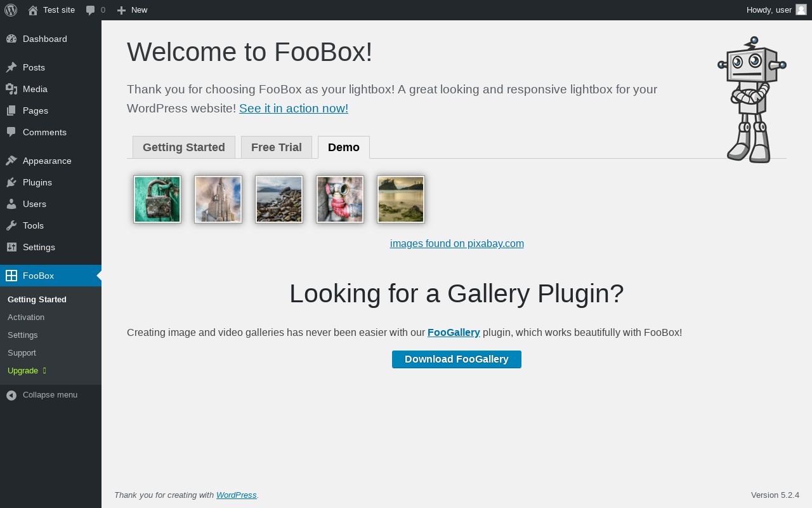812x508 pixels.
Task: Click the Download FooGallery button
Action: point(457,359)
